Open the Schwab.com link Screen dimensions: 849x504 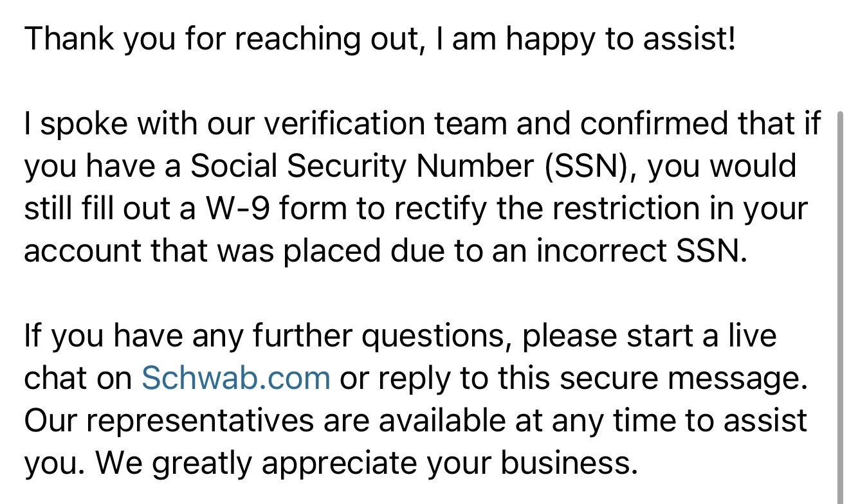tap(235, 378)
